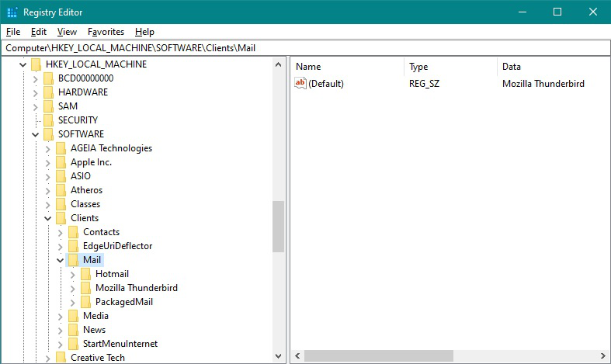
Task: Open the Favorites menu
Action: tap(106, 32)
